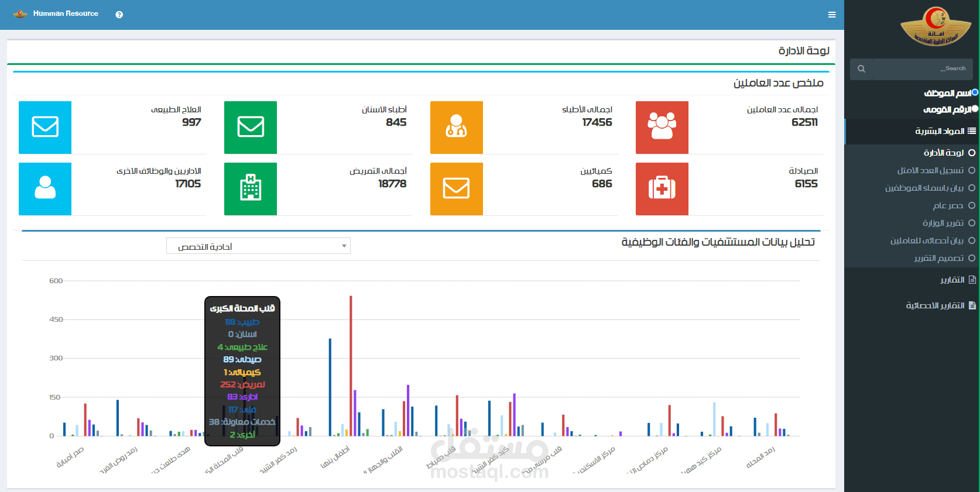Click the اجمالى التمريض card label
This screenshot has width=980, height=492.
tap(378, 171)
